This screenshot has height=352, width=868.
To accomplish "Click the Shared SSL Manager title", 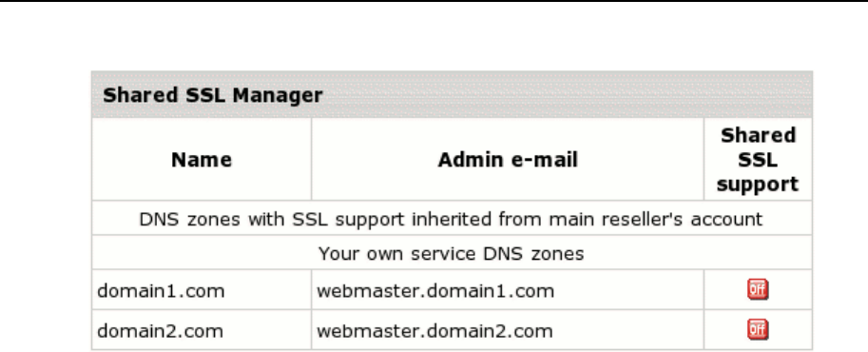I will coord(213,95).
